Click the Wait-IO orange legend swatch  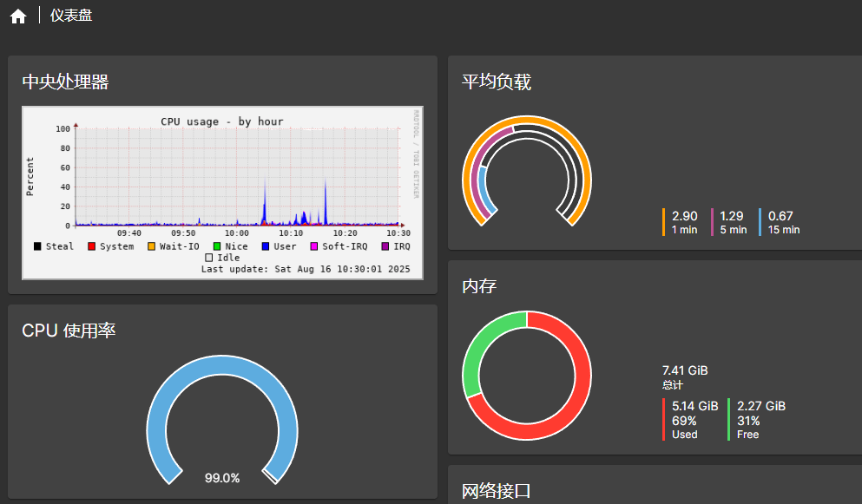151,246
